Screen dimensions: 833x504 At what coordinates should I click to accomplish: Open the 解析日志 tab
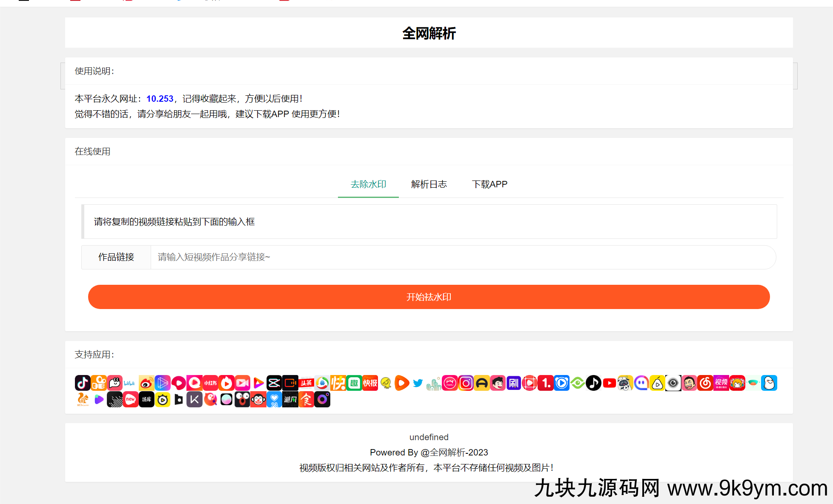pyautogui.click(x=429, y=184)
